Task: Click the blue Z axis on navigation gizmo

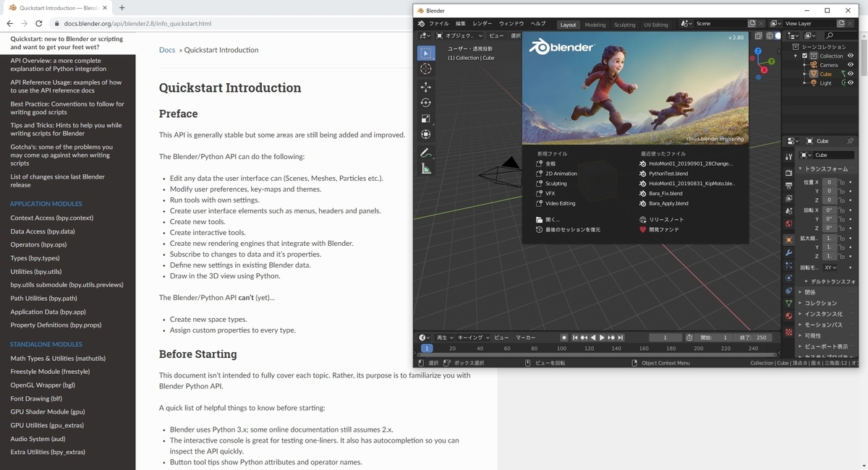Action: [x=757, y=53]
